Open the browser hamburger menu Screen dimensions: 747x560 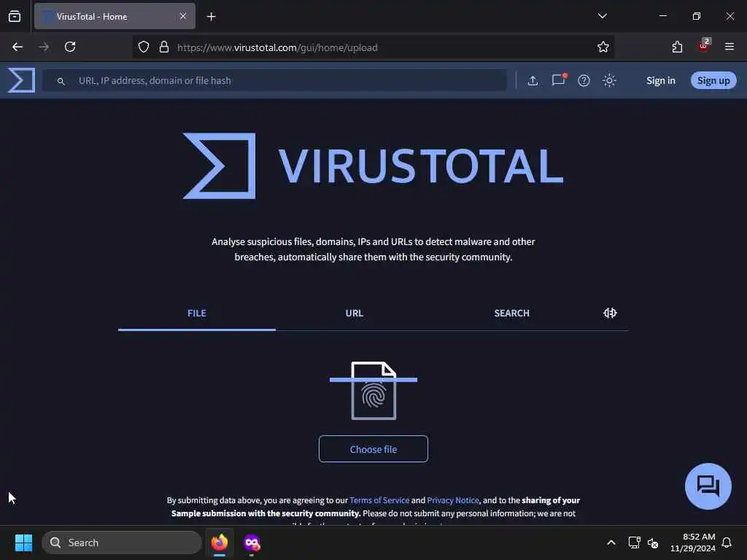pos(729,47)
